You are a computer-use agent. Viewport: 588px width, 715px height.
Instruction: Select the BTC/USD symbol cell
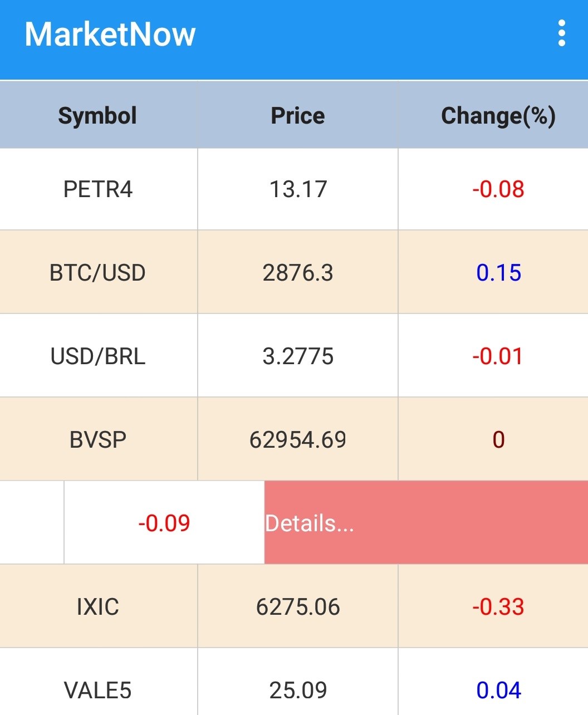point(98,273)
